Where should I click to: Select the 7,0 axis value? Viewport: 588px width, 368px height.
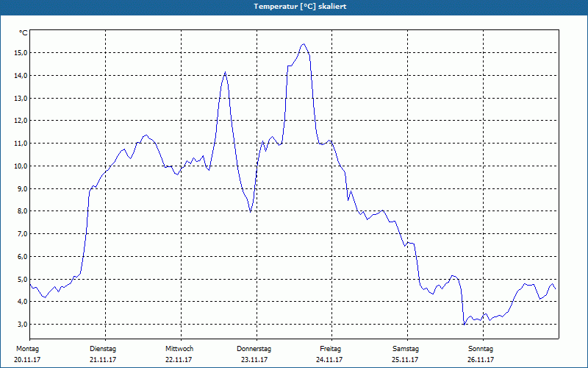pyautogui.click(x=22, y=234)
